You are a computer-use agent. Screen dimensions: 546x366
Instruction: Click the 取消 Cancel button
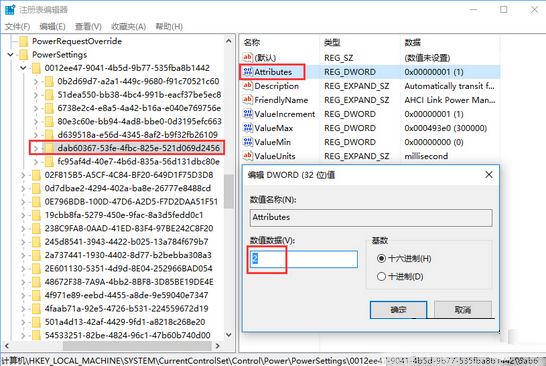point(463,310)
